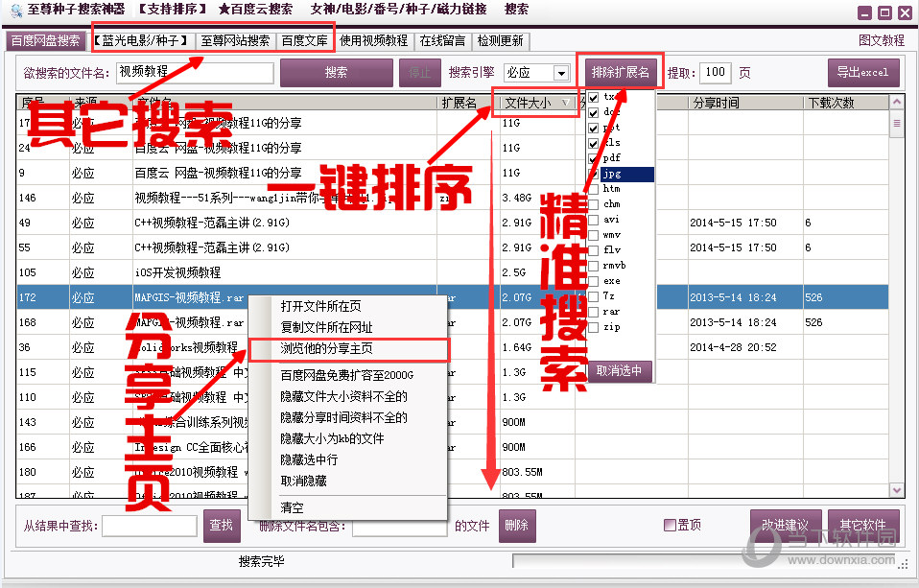Click the results list scroll-up arrow
The height and width of the screenshot is (588, 919).
pyautogui.click(x=896, y=103)
